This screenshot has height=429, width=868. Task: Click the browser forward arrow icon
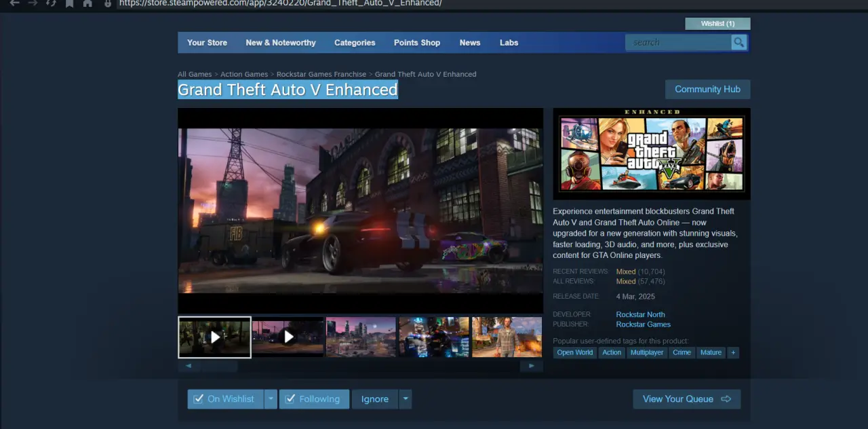(x=33, y=3)
